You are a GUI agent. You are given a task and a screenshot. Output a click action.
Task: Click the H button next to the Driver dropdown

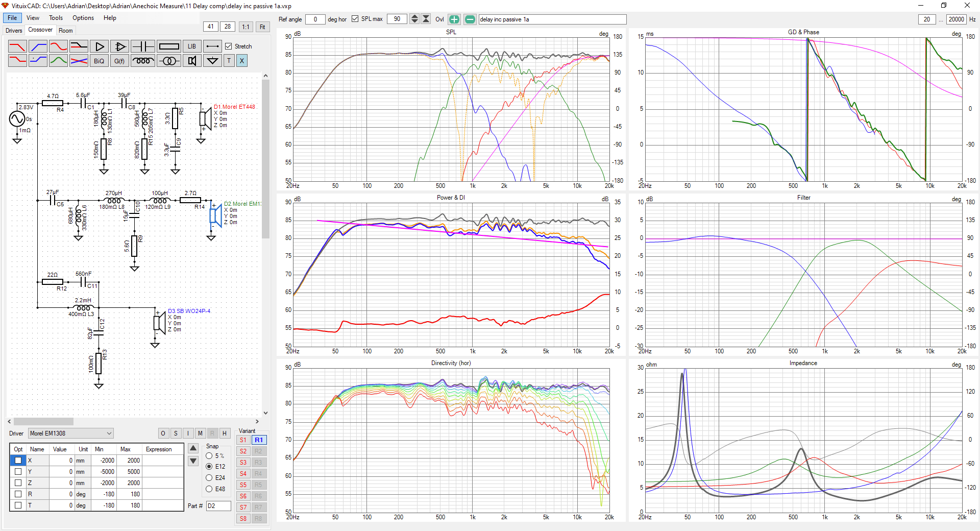(225, 433)
